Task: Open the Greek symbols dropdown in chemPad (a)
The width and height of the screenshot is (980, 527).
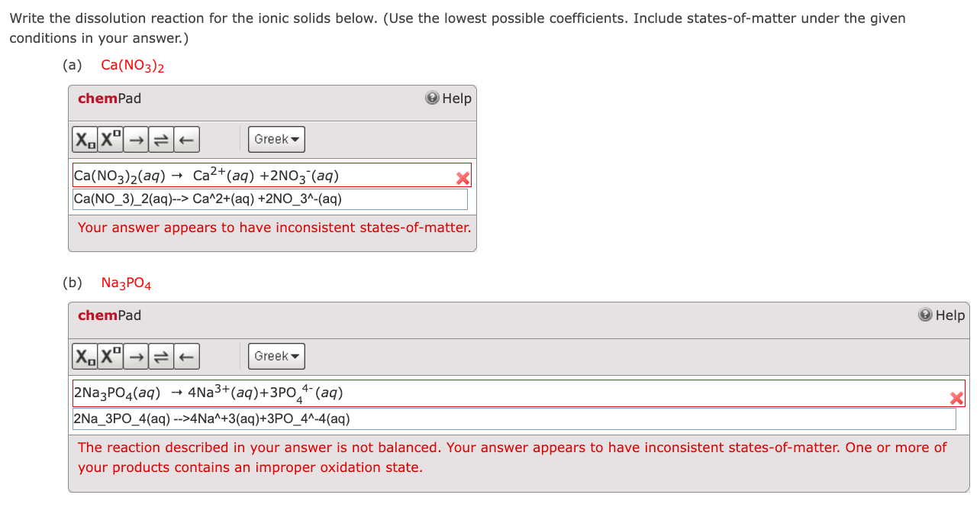Action: tap(276, 139)
